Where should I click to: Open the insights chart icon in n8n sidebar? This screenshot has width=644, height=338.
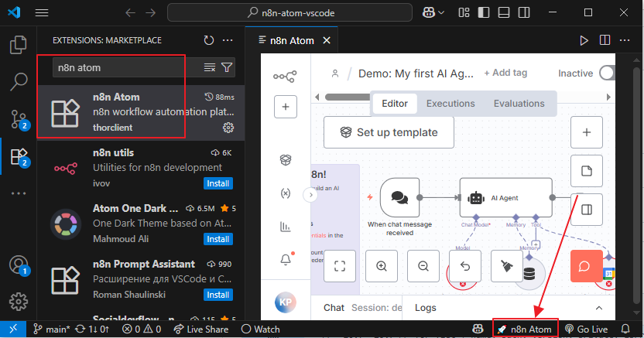coord(286,227)
